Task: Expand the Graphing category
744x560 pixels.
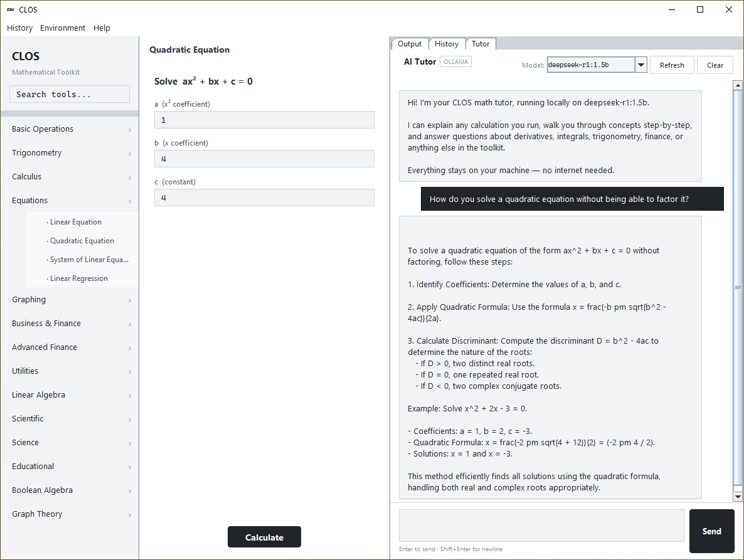Action: click(70, 299)
